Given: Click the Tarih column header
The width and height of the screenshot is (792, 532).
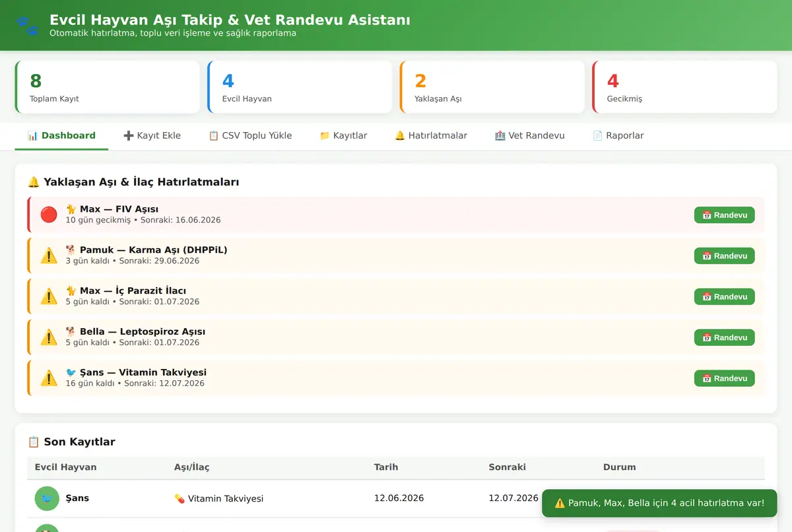Looking at the screenshot, I should [x=386, y=467].
